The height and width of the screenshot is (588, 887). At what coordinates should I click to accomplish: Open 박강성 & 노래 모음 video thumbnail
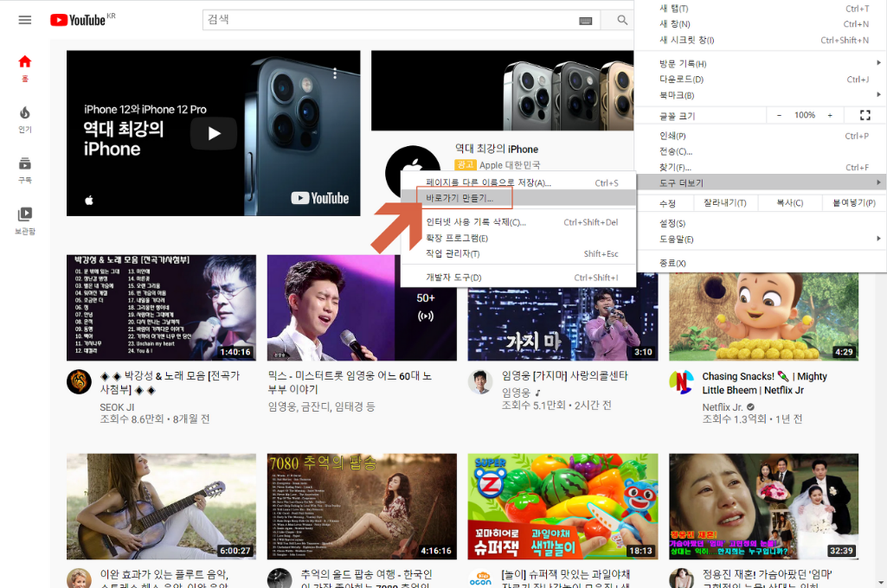(161, 308)
